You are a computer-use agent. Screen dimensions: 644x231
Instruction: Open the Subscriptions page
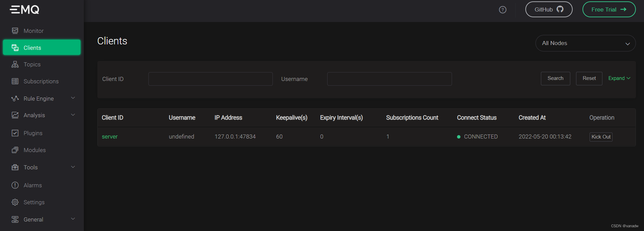coord(41,81)
